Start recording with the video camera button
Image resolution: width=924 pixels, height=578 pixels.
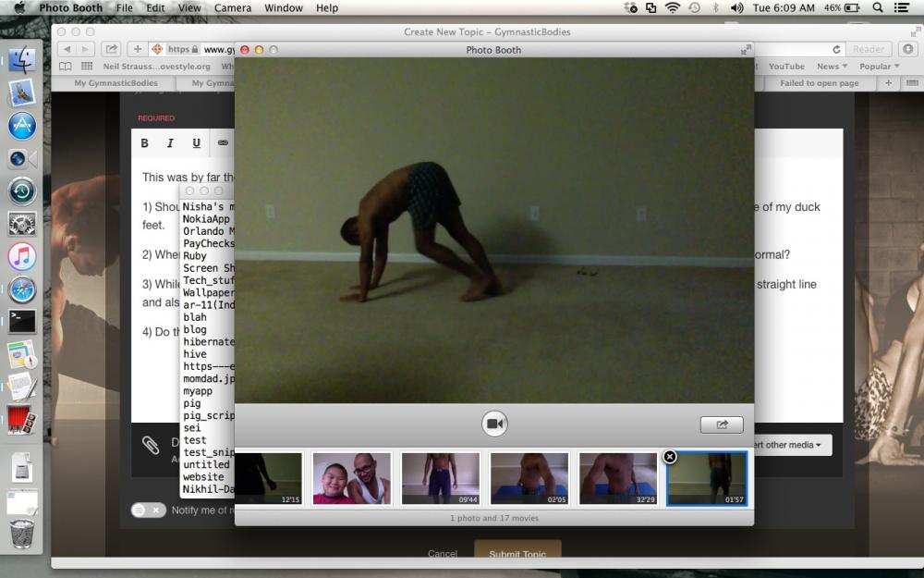(x=494, y=424)
